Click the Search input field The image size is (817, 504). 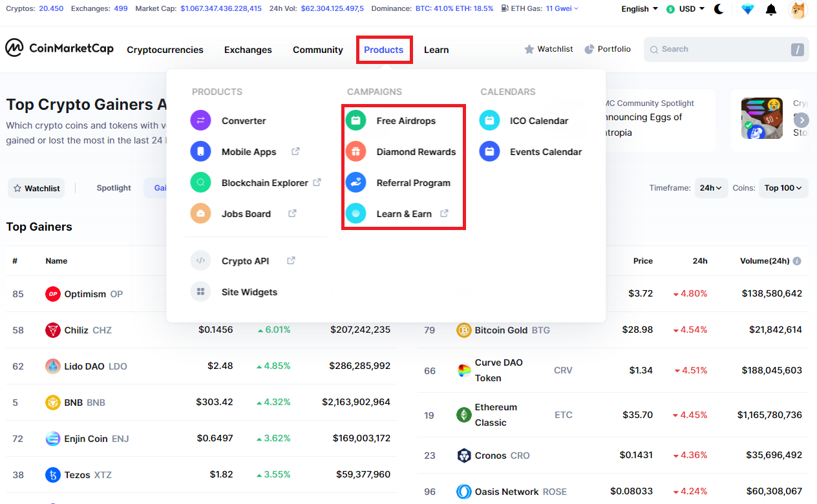point(727,49)
